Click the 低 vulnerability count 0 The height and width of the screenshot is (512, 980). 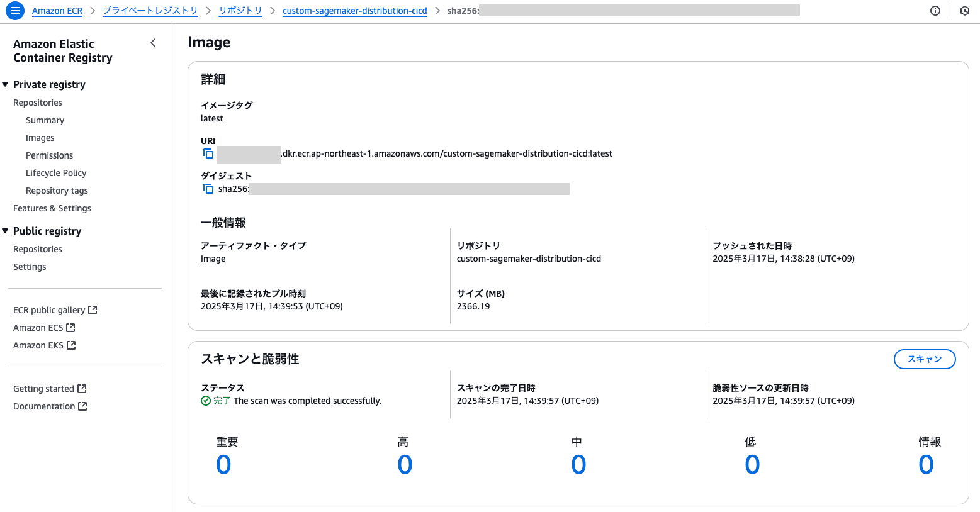click(x=752, y=465)
